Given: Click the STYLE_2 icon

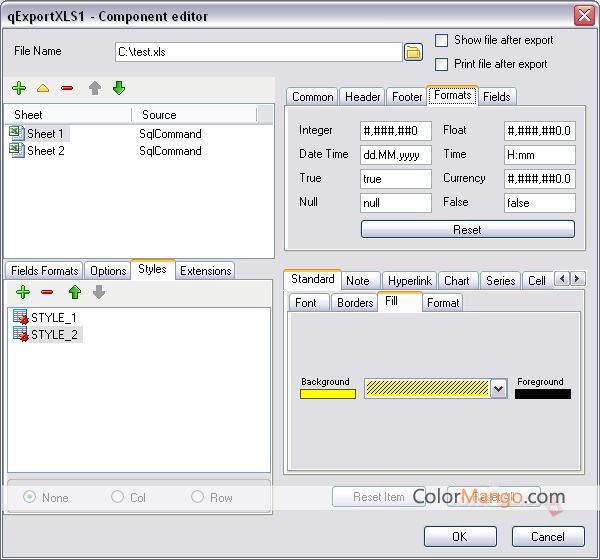Looking at the screenshot, I should point(21,334).
